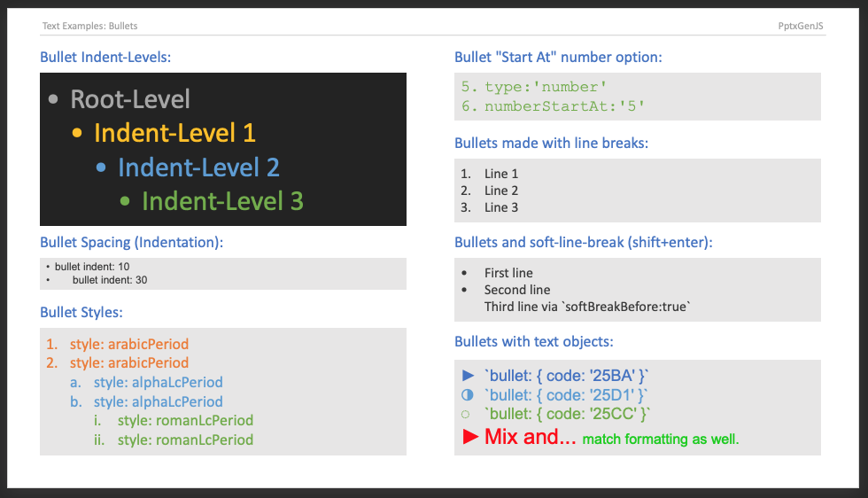Screen dimensions: 868x498
Task: Select the 'Bullet Indent-Levels:' heading
Action: 105,57
